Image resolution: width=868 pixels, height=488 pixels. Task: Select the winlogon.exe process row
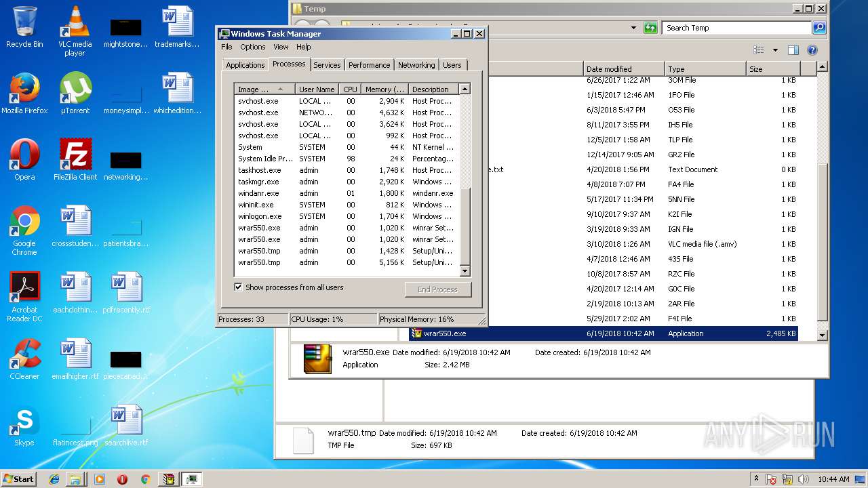347,216
